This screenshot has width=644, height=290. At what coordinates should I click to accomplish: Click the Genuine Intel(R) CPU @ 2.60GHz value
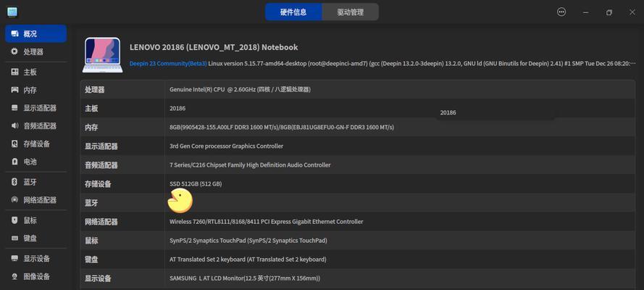240,89
